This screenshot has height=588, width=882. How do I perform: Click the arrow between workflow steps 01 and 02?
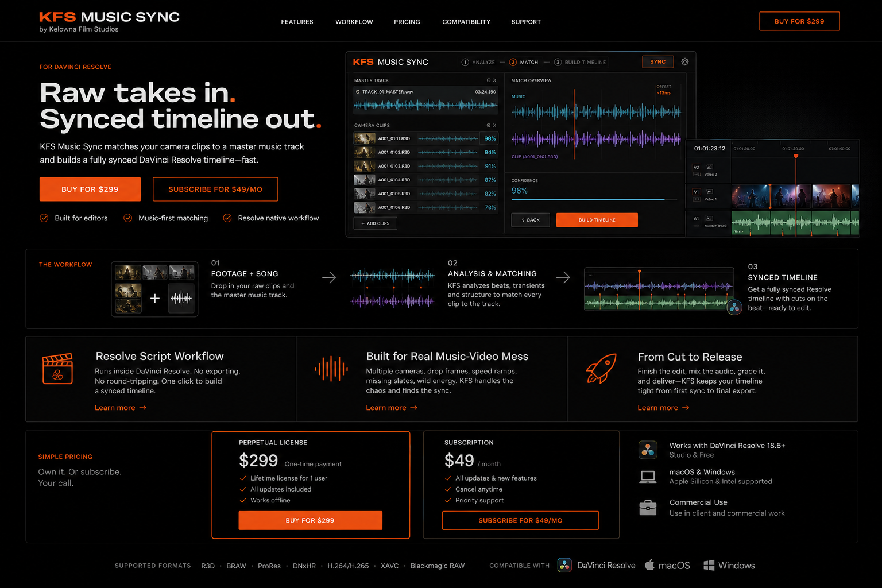(x=329, y=278)
